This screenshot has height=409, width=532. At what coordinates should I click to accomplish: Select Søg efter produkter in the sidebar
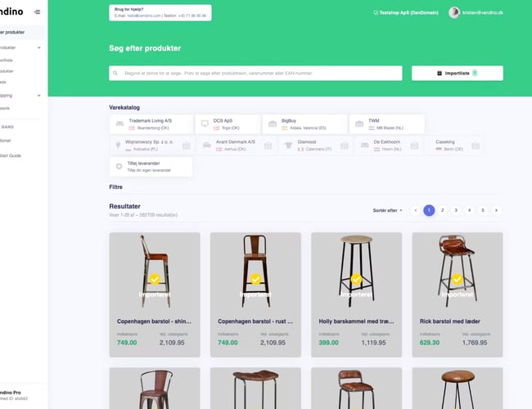click(x=22, y=32)
